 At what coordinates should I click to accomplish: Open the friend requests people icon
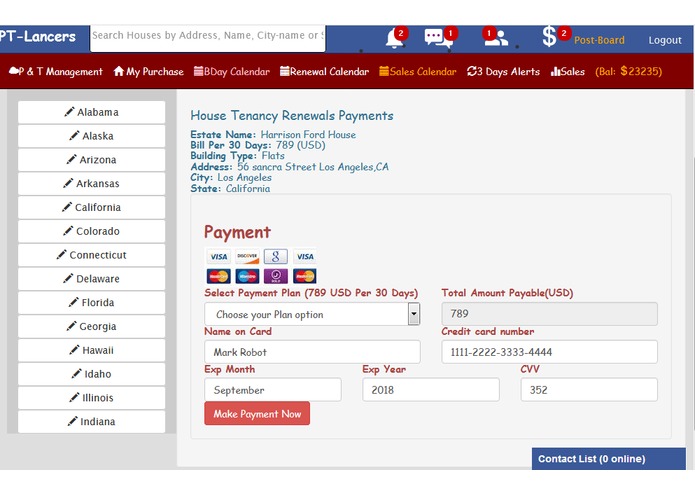[496, 38]
